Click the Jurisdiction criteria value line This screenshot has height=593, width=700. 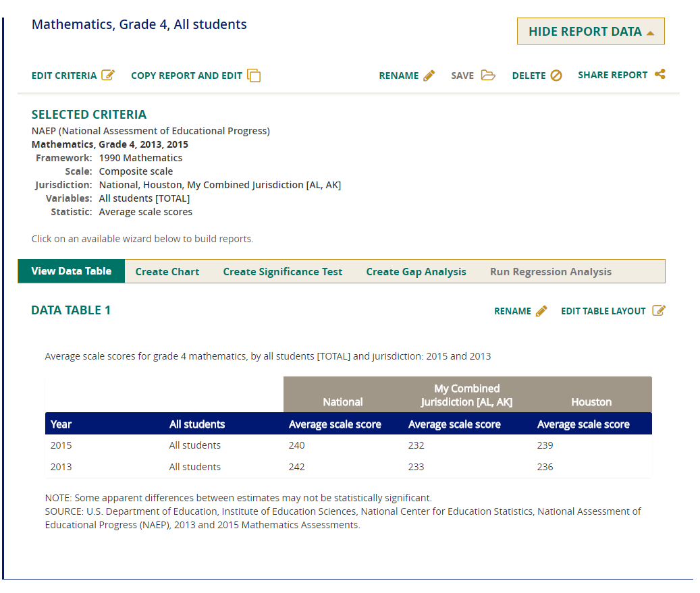(x=220, y=185)
